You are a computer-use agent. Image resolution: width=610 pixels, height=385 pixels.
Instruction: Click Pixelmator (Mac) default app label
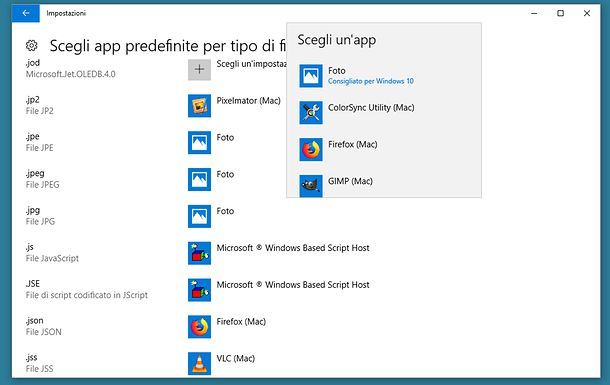(x=248, y=101)
